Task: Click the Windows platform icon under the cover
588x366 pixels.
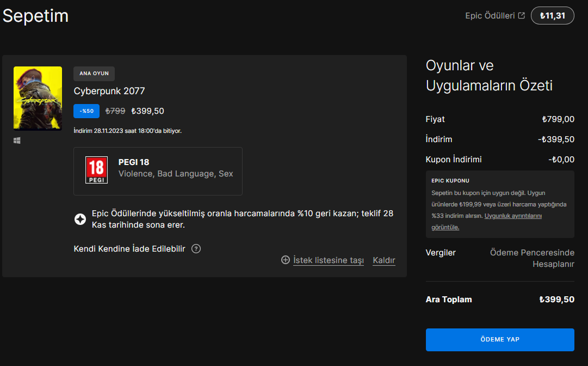Action: 17,141
